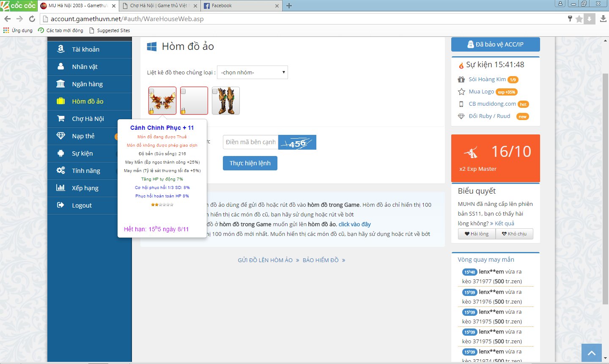Expand BẢO HIỂM ĐỒ link
This screenshot has width=609, height=364.
(x=321, y=260)
